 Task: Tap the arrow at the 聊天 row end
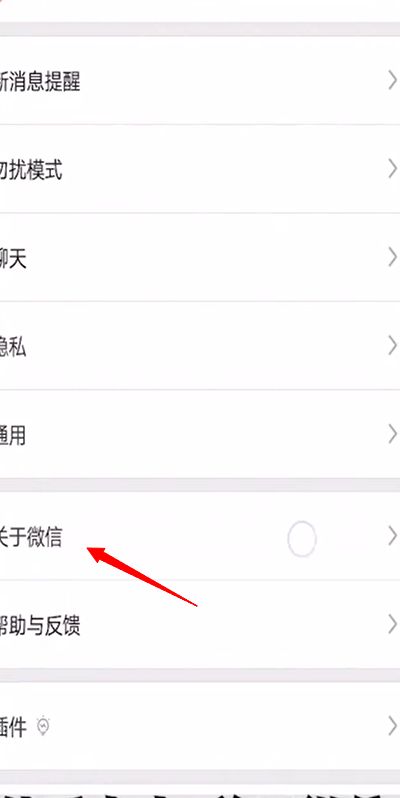coord(392,258)
